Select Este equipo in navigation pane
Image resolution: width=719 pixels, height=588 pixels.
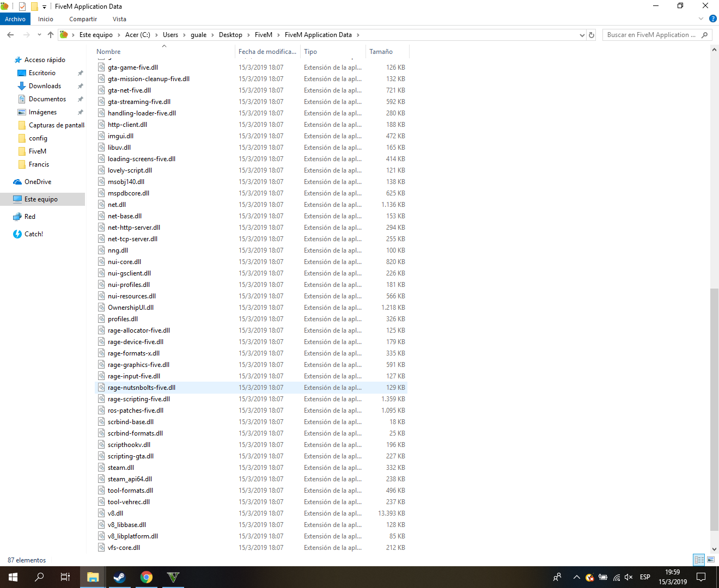click(42, 199)
